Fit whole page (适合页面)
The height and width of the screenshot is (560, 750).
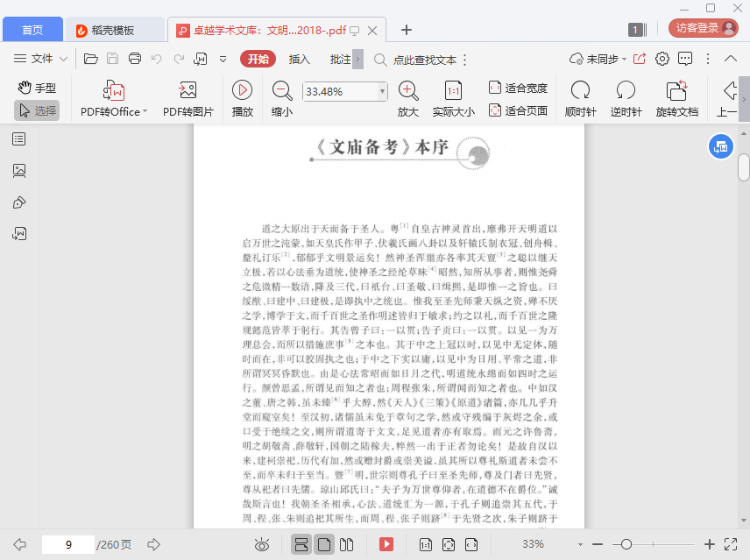(518, 110)
